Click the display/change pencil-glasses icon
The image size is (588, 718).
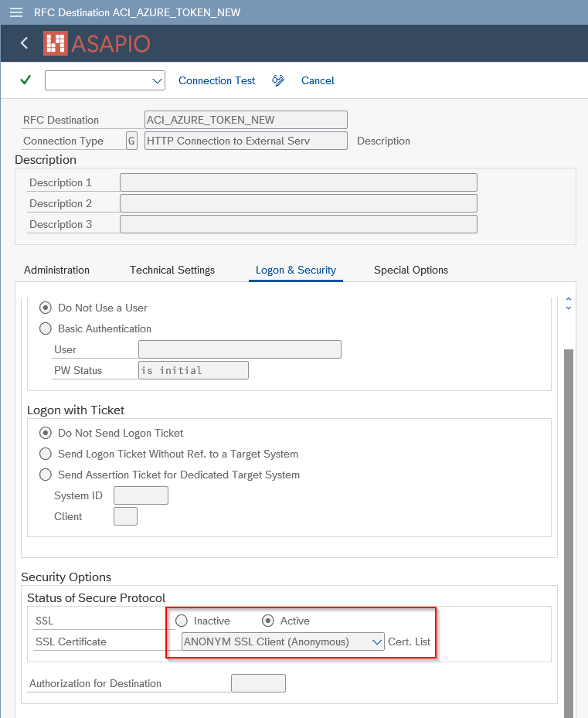click(278, 80)
